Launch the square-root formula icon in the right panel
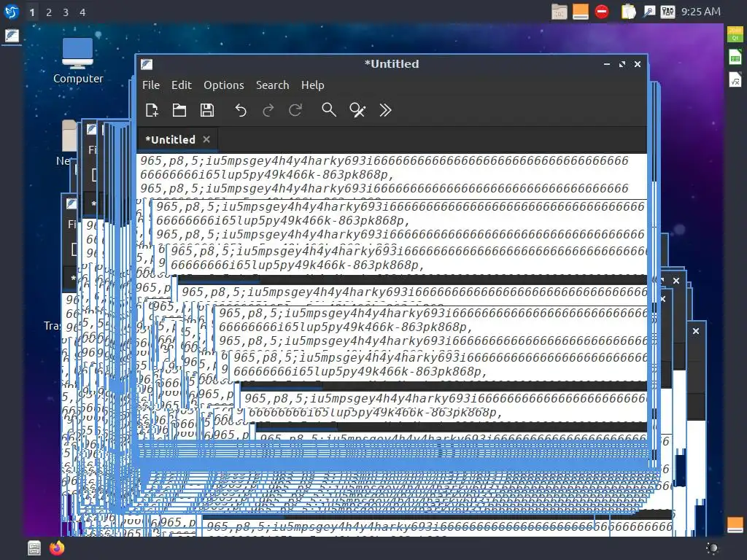 coord(735,80)
